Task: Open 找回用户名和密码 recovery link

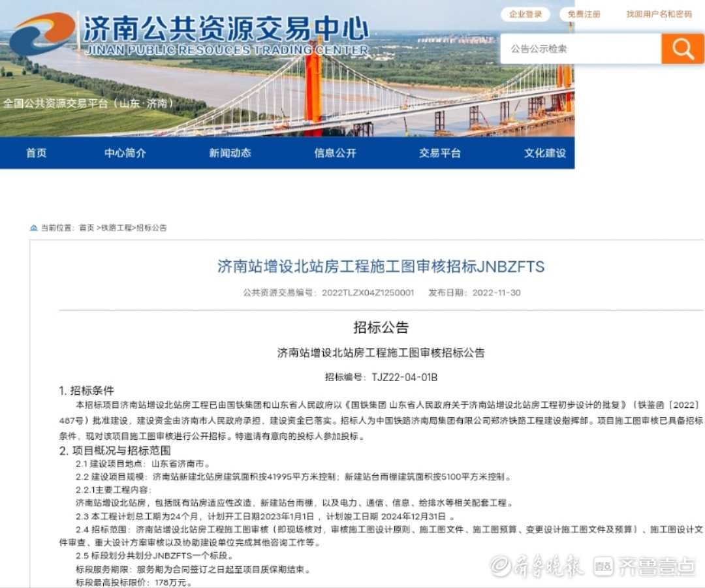Action: [x=659, y=14]
